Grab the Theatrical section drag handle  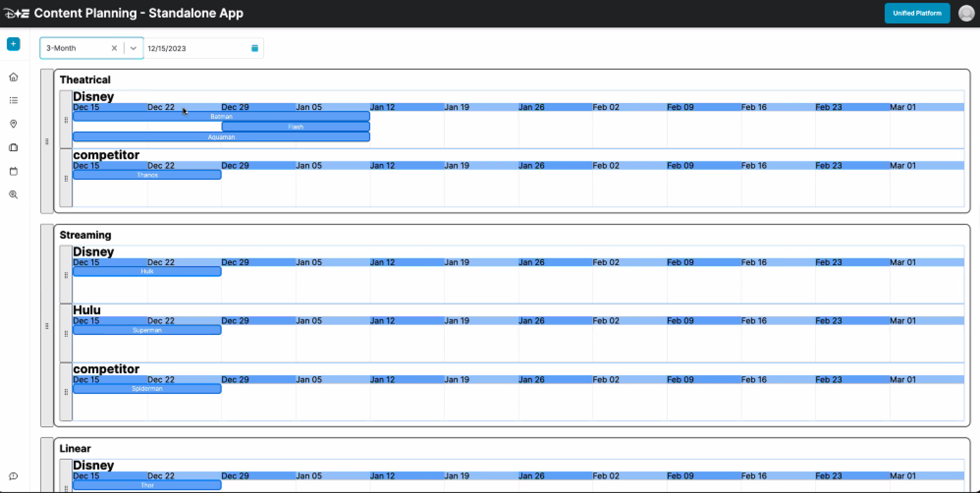47,141
